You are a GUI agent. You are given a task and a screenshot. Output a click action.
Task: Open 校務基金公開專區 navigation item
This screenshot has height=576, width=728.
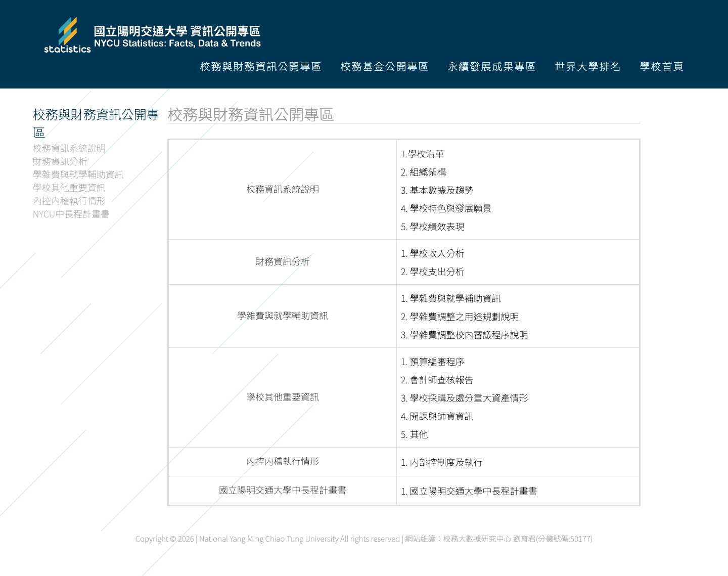pyautogui.click(x=384, y=66)
